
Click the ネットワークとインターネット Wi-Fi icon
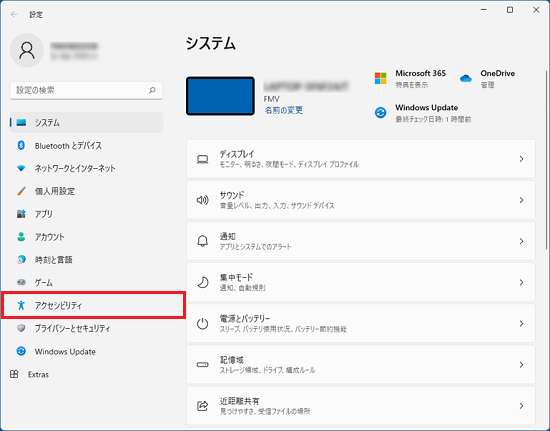21,168
